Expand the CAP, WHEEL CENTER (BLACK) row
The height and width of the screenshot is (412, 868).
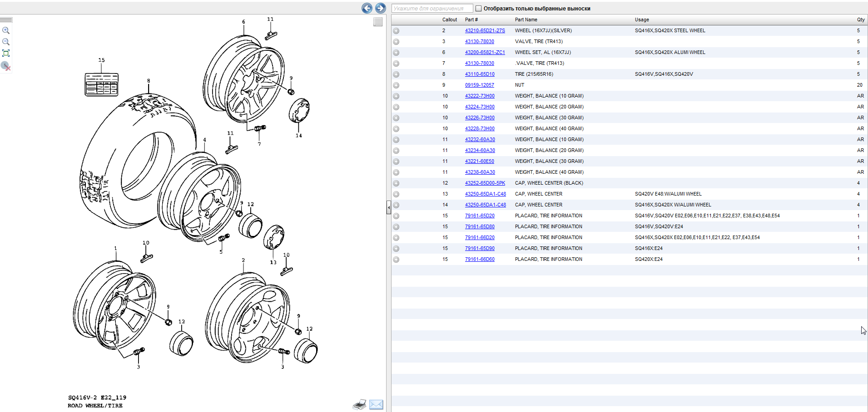pyautogui.click(x=396, y=183)
